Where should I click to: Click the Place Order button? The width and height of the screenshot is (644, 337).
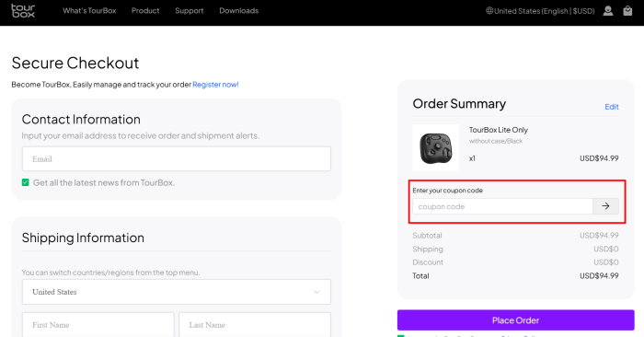pos(516,320)
